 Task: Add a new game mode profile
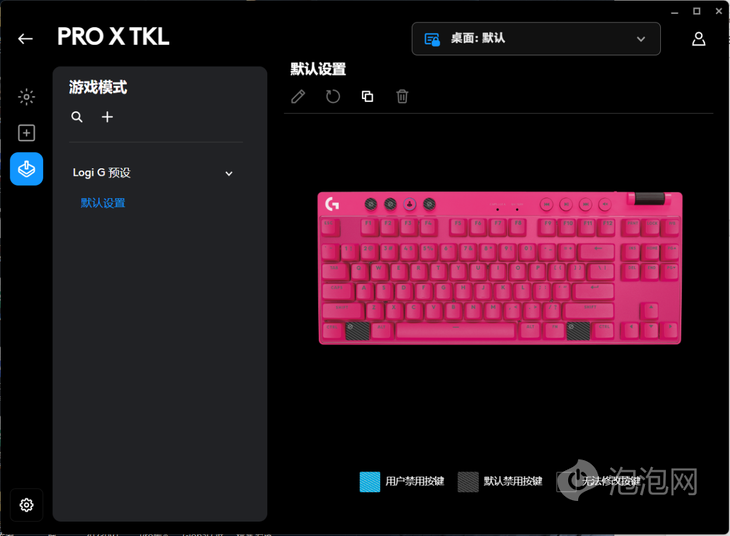click(x=107, y=117)
